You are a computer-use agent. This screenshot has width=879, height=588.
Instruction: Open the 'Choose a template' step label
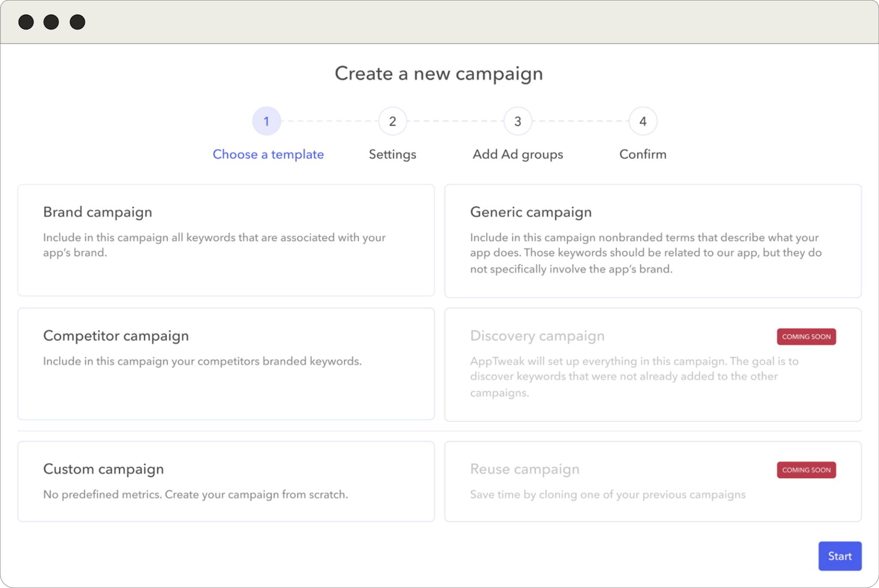(268, 154)
